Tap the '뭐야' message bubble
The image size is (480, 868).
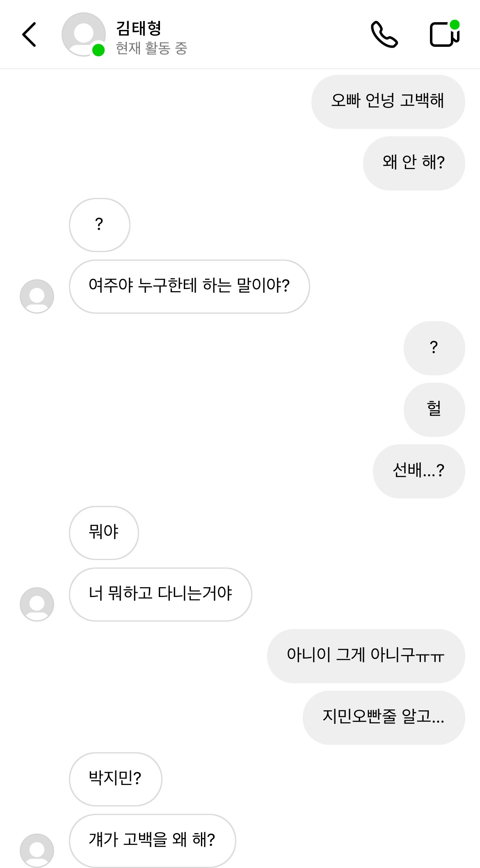[104, 533]
